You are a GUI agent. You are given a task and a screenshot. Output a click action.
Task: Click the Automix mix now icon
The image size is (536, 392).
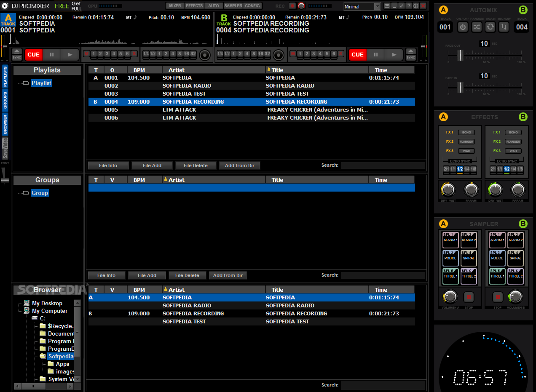tap(504, 27)
